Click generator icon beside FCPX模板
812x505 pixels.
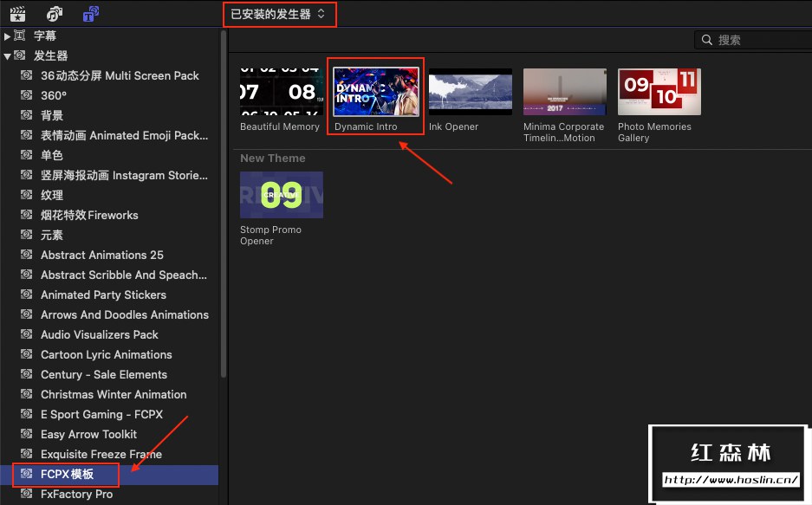[x=26, y=473]
